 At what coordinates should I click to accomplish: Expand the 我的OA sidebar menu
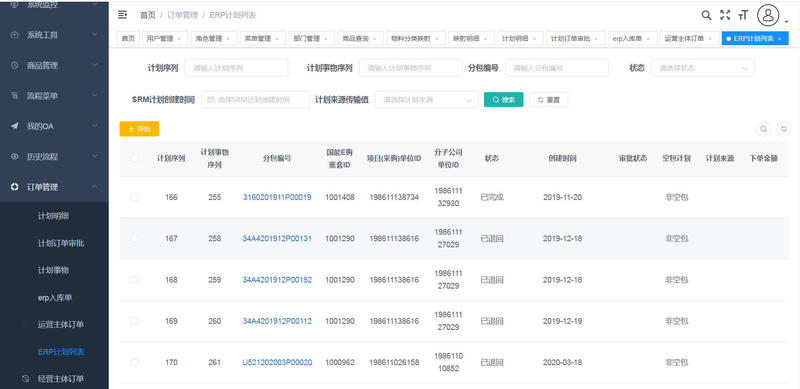[95, 126]
